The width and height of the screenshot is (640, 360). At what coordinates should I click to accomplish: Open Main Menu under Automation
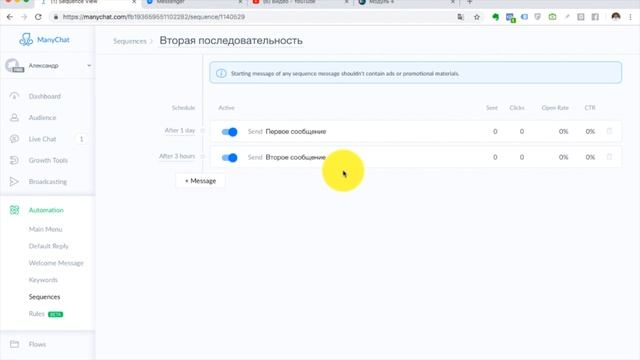coord(45,229)
